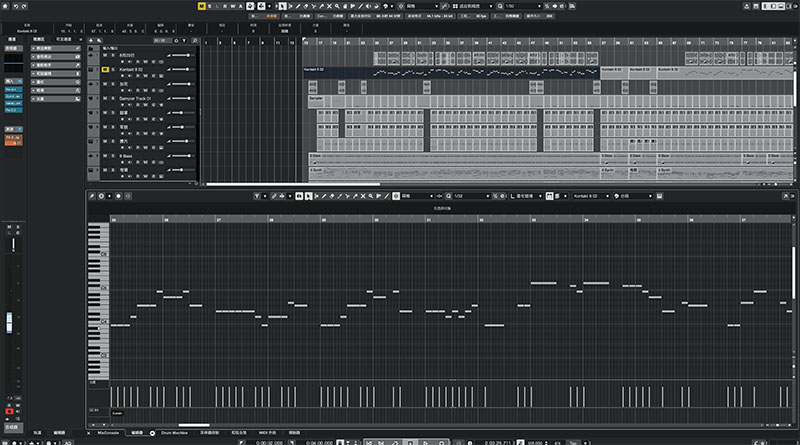Select the zoom tool in Key Editor toolbar
The image size is (800, 445).
tap(370, 196)
